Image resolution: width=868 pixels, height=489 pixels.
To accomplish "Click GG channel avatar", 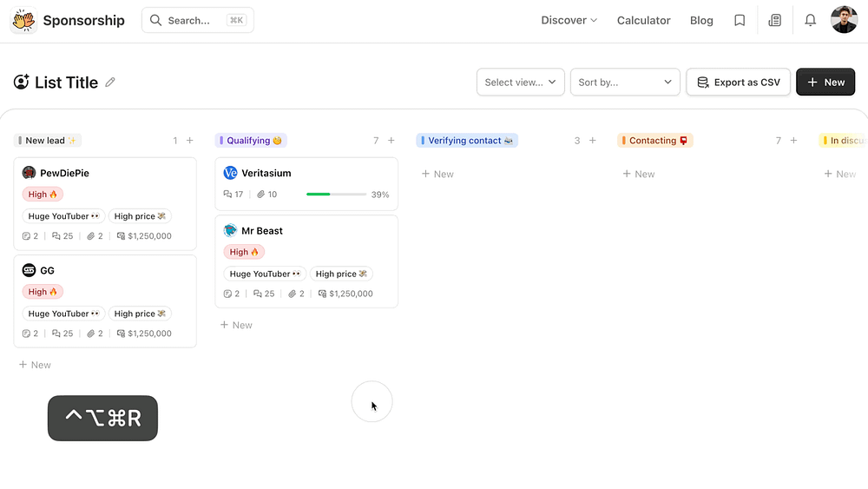I will click(29, 270).
